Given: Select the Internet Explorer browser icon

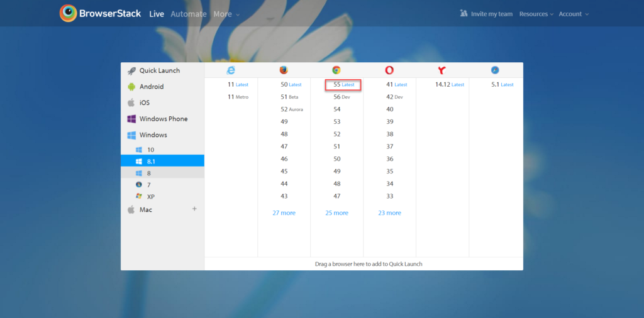Looking at the screenshot, I should (231, 70).
